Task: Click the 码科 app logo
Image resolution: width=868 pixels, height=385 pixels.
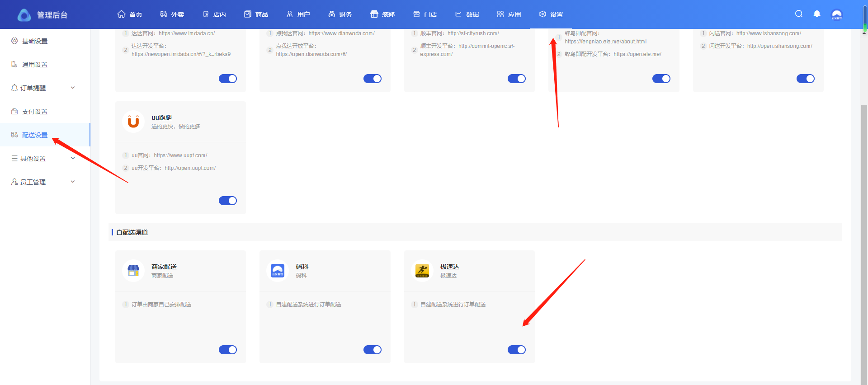Action: [x=278, y=271]
